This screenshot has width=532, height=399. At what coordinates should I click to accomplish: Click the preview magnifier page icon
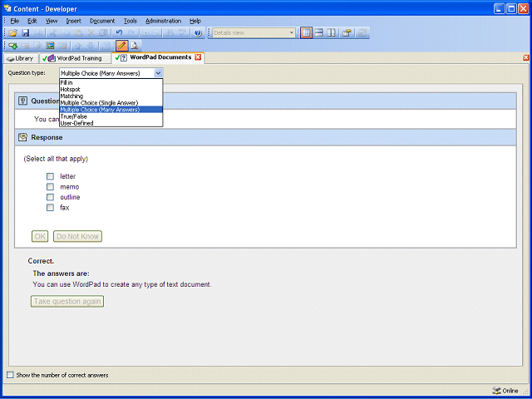[x=135, y=46]
